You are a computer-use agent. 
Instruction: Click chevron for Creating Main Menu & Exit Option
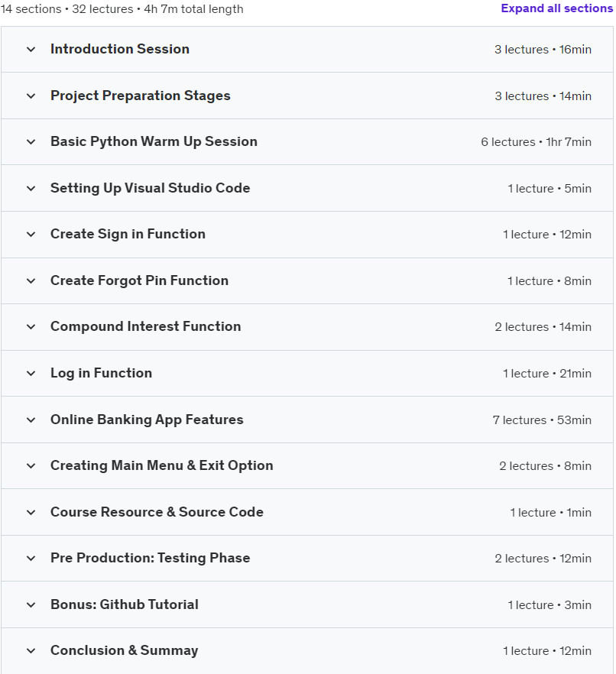pyautogui.click(x=31, y=465)
